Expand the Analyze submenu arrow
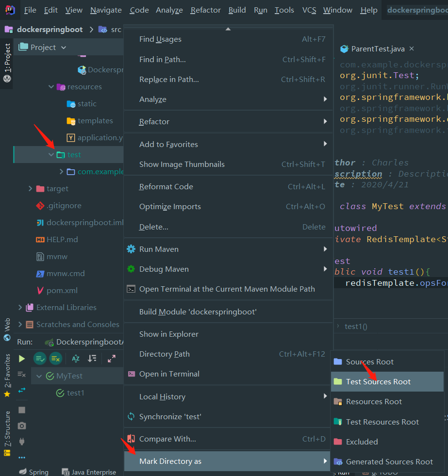Screen dimensions: 448x476 pyautogui.click(x=325, y=99)
